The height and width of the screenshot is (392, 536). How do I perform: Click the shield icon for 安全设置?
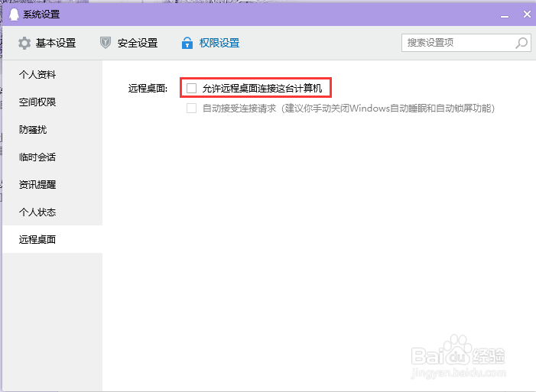(106, 43)
